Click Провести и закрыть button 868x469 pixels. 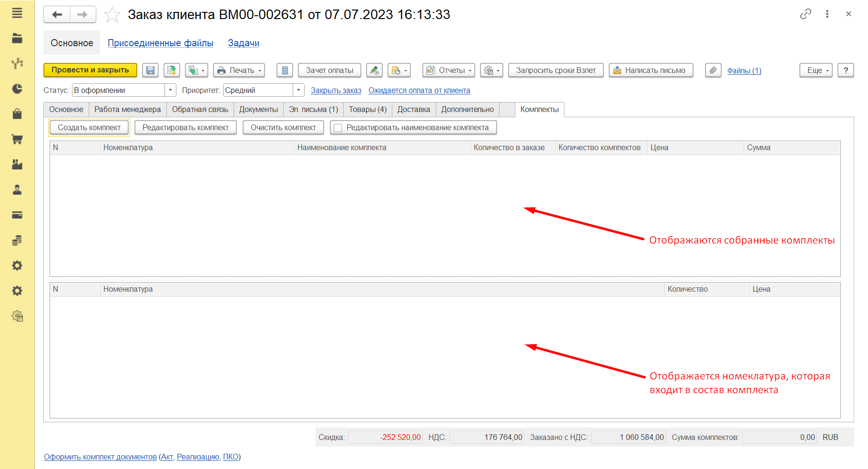click(x=90, y=70)
